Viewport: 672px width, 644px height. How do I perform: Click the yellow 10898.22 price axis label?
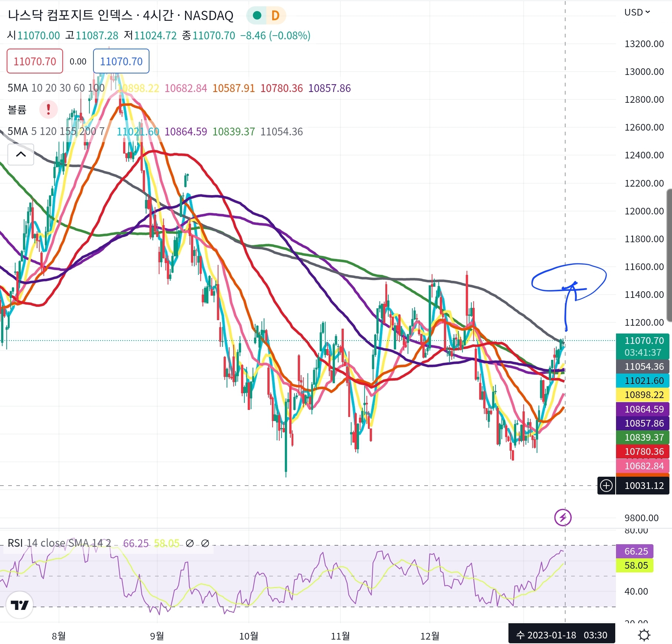coord(643,395)
